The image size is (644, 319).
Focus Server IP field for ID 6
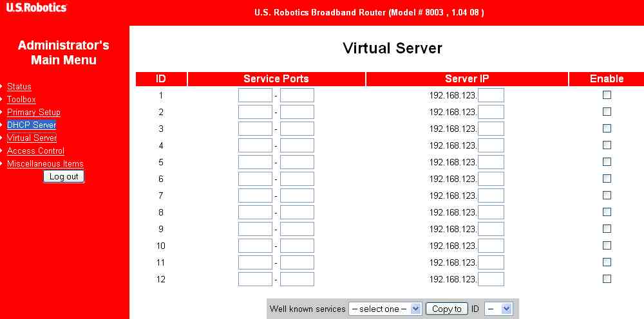tap(491, 179)
